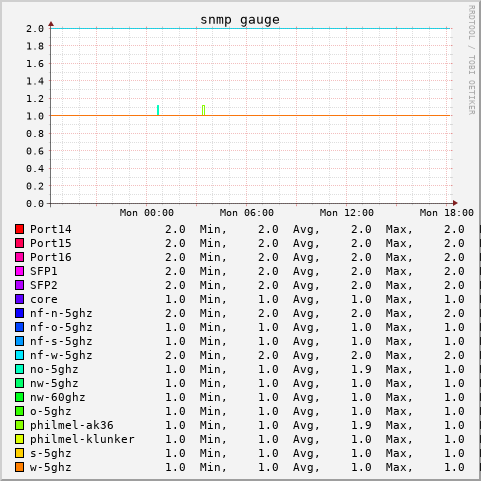Select the Port16 legend label

[x=51, y=257]
